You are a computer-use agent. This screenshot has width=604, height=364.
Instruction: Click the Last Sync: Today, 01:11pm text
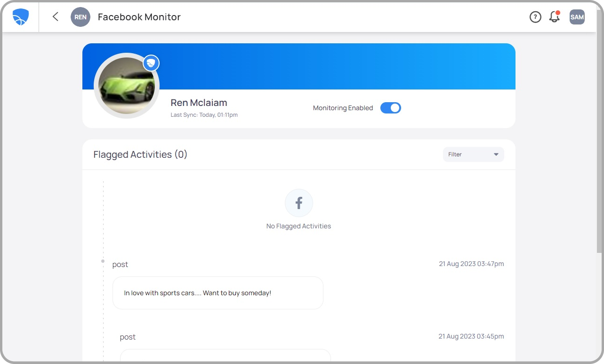[x=204, y=115]
